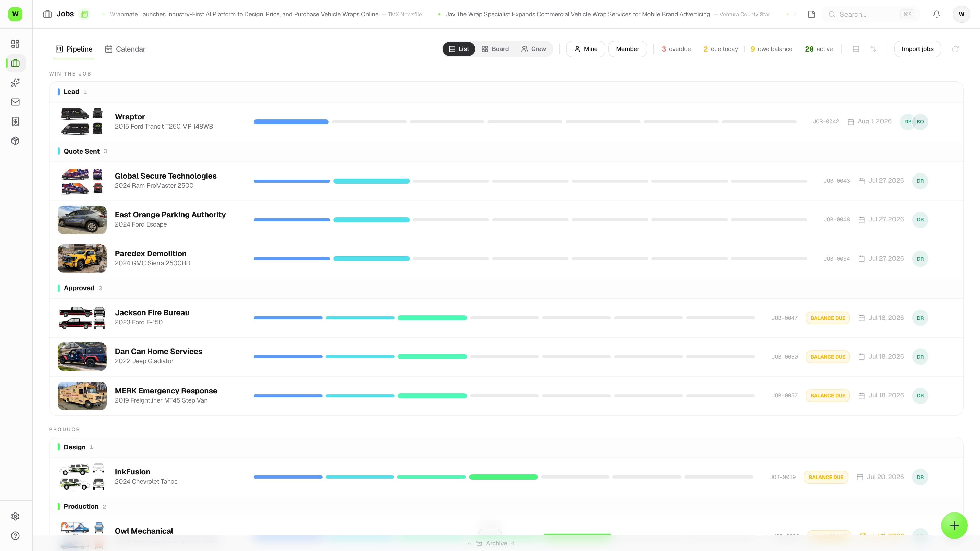980x551 pixels.
Task: Open the Jobs briefcase icon in sidebar
Action: 15,63
